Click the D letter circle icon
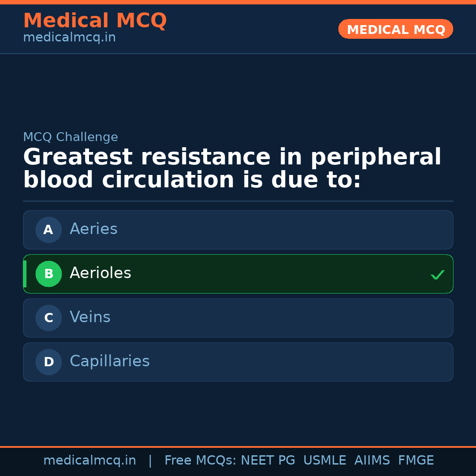The width and height of the screenshot is (476, 476). tap(48, 362)
